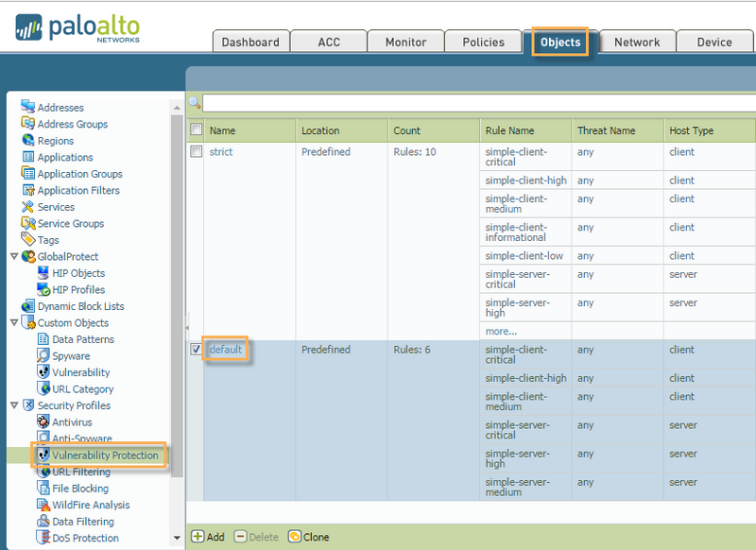Click the Add button
The image size is (756, 550).
point(208,537)
